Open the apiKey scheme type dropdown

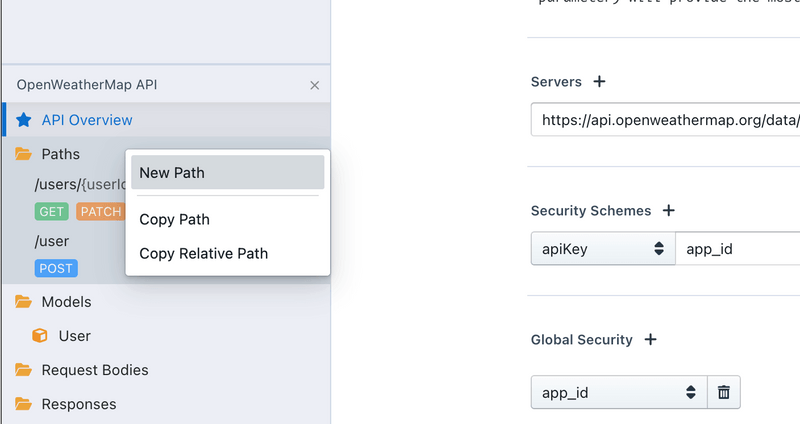pos(602,248)
